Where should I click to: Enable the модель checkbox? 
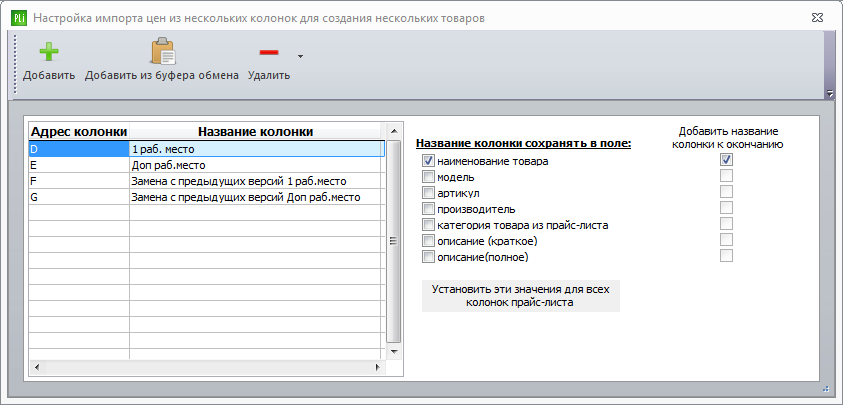pyautogui.click(x=428, y=176)
